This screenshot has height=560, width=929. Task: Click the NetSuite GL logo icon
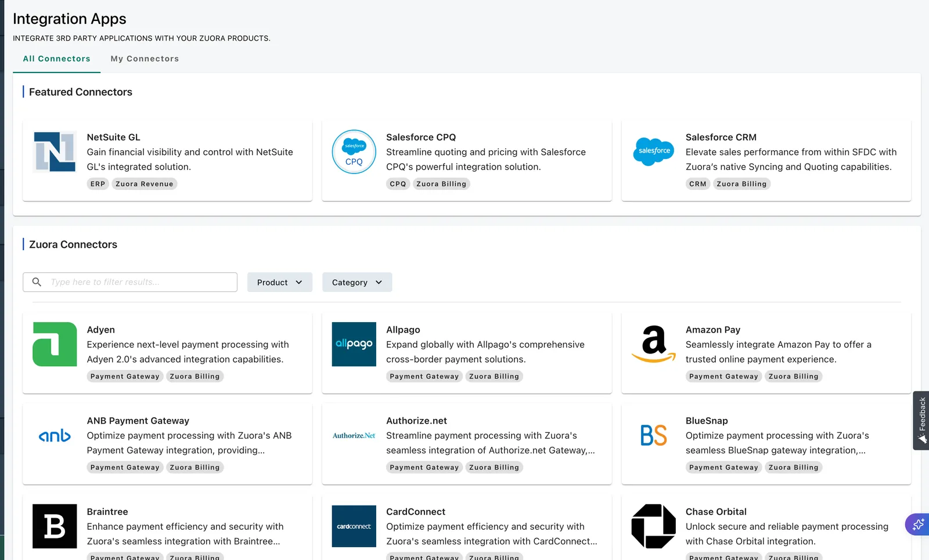click(x=55, y=151)
